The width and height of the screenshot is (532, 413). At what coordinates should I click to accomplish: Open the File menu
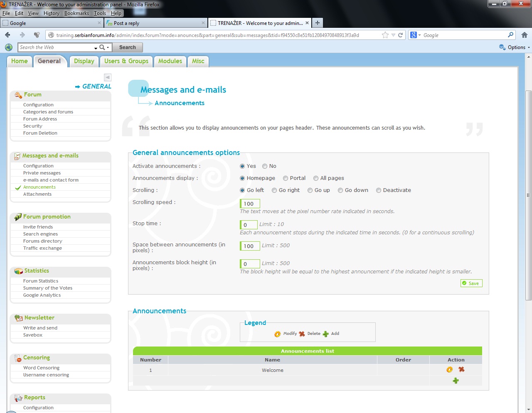click(6, 13)
